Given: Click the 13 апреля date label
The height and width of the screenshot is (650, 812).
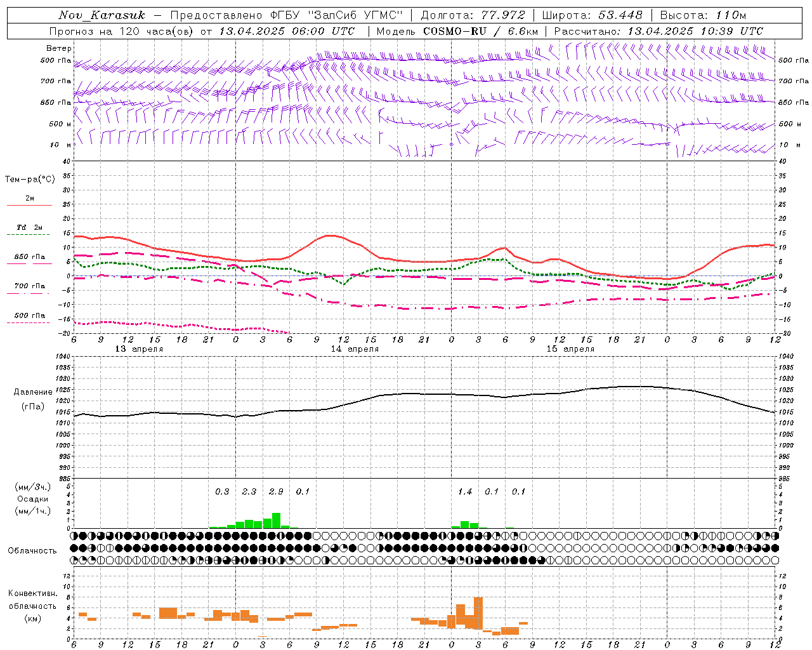Looking at the screenshot, I should click(139, 349).
